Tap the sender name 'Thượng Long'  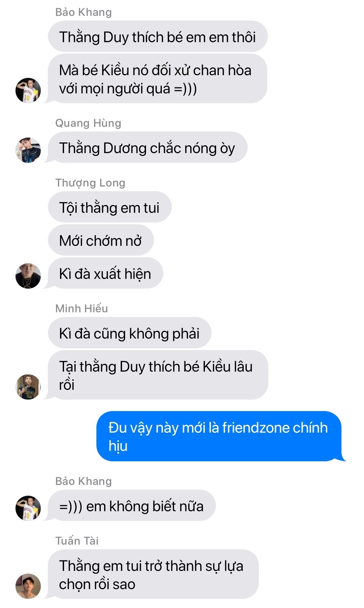pyautogui.click(x=90, y=183)
